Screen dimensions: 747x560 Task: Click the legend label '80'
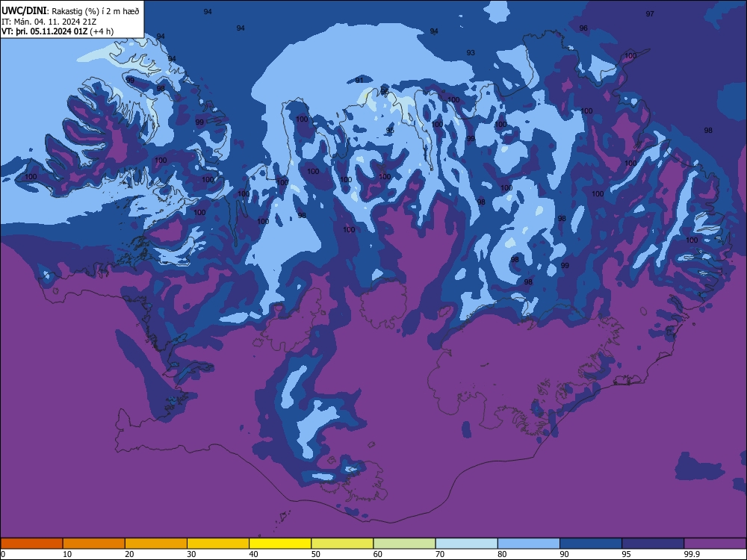coord(502,554)
